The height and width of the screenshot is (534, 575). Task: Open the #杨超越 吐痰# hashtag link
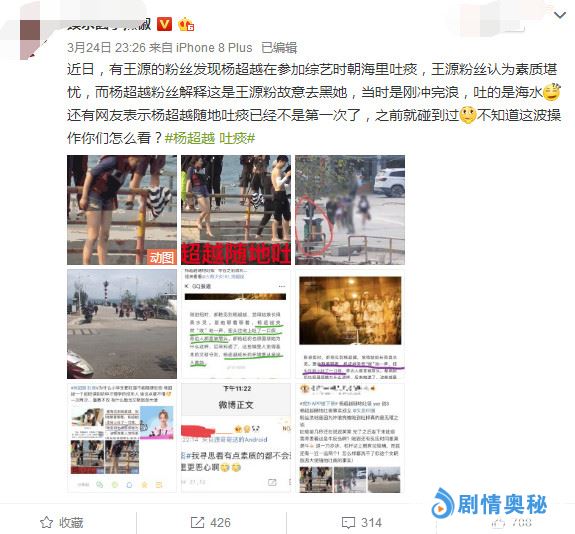point(210,138)
